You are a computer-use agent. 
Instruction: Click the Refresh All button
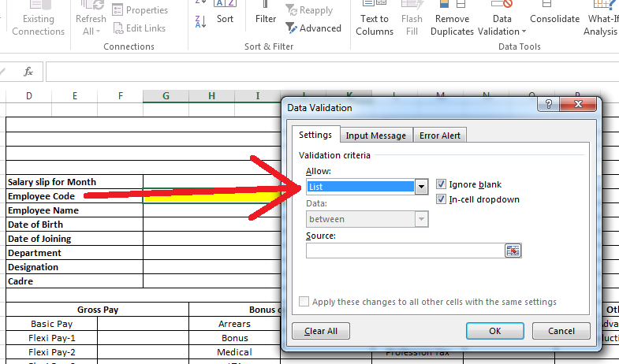tap(91, 19)
